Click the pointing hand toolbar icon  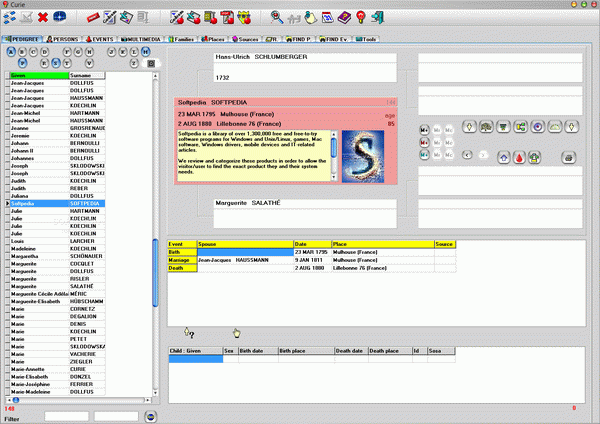[311, 18]
